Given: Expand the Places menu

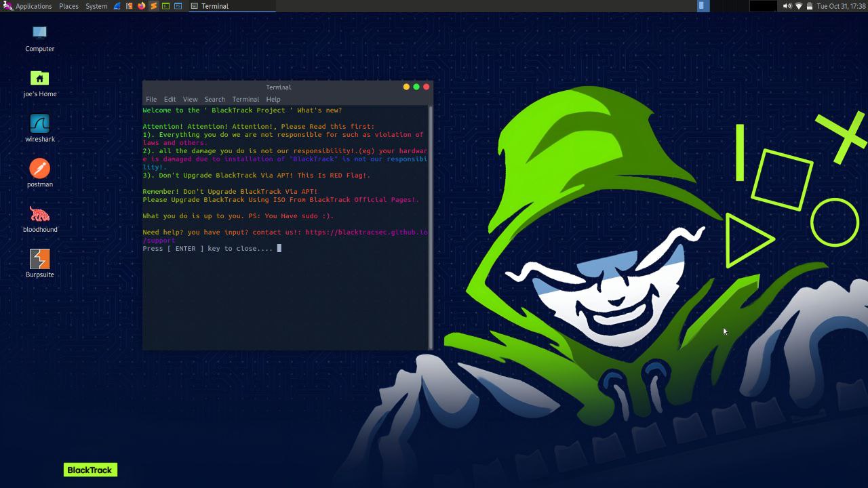Looking at the screenshot, I should (68, 6).
